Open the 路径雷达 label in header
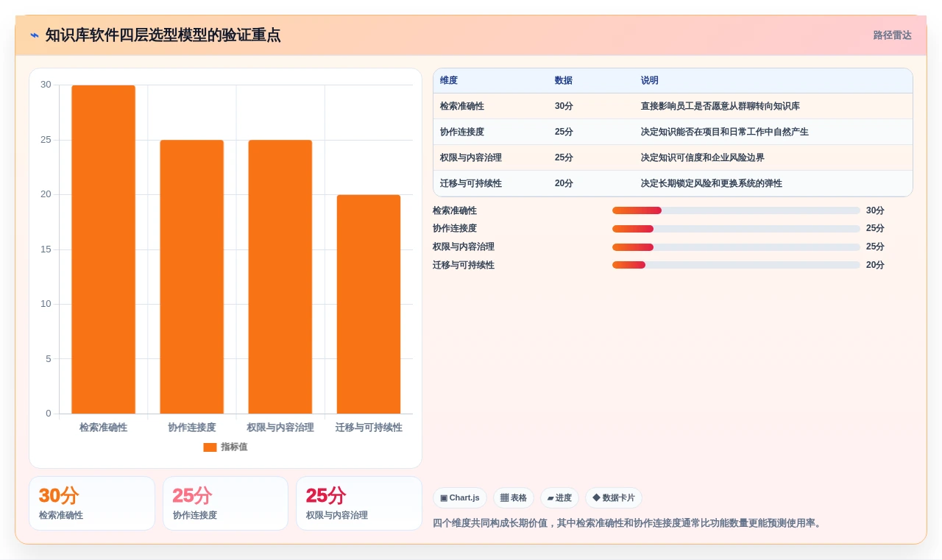The image size is (942, 560). (x=892, y=35)
